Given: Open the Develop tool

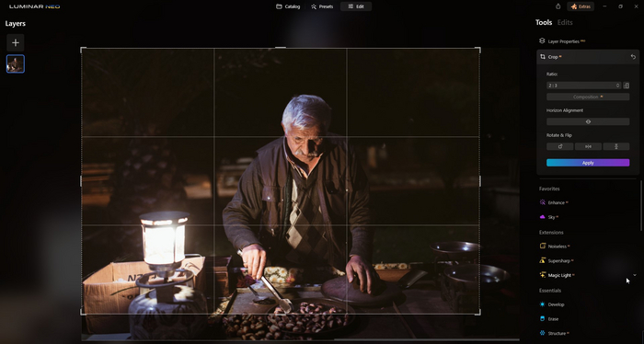Looking at the screenshot, I should 552,304.
